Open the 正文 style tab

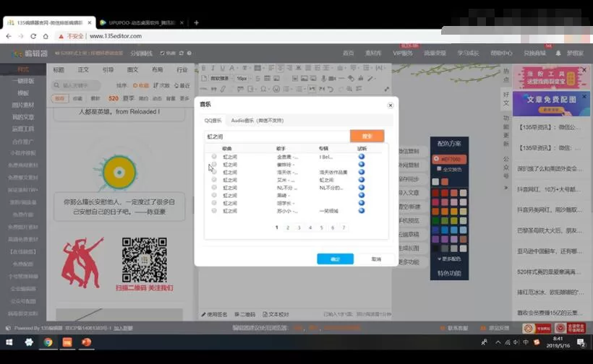(x=83, y=70)
